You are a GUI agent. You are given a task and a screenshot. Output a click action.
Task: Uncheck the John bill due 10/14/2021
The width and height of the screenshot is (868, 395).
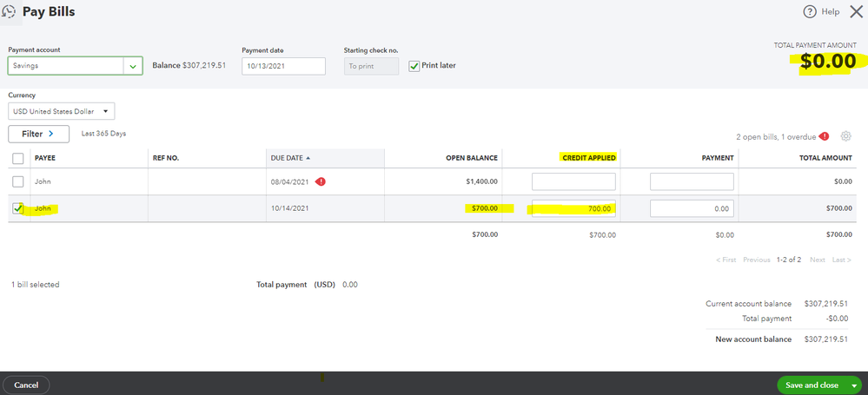(18, 208)
